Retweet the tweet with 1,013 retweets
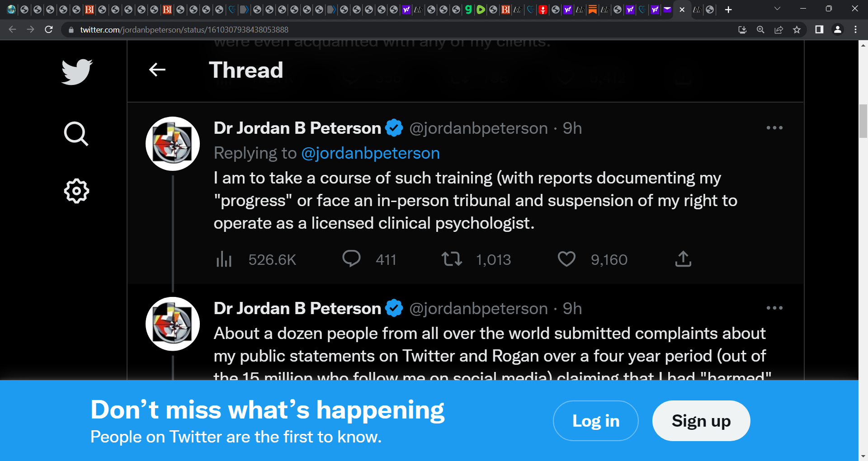This screenshot has height=461, width=868. click(452, 259)
